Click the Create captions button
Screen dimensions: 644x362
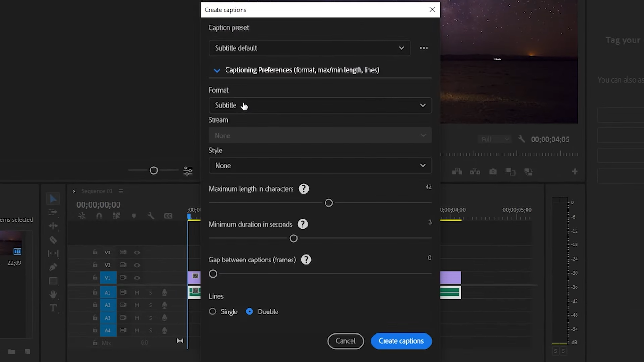(401, 341)
